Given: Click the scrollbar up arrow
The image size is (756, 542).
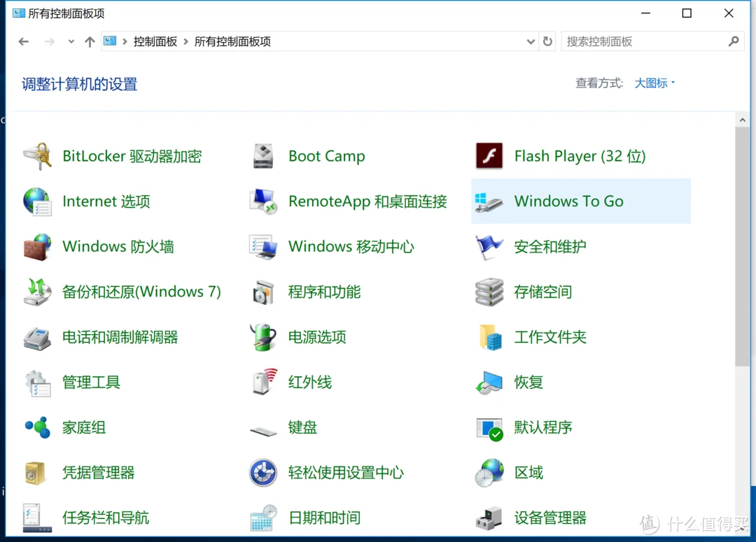Looking at the screenshot, I should (742, 120).
